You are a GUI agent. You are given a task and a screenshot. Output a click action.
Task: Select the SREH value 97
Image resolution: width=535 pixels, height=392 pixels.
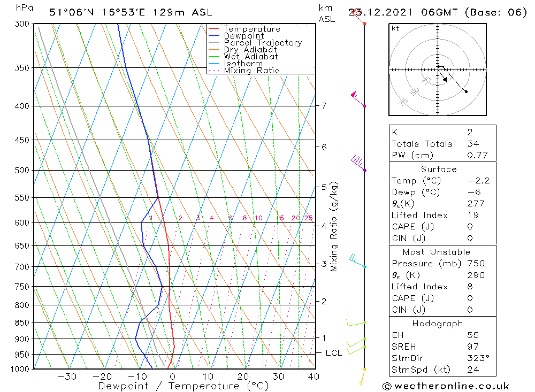click(473, 347)
